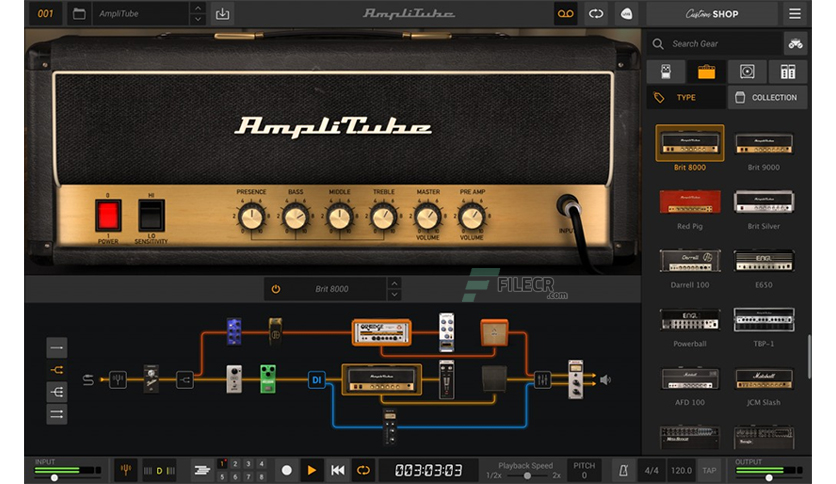This screenshot has height=484, width=836.
Task: Click the gear filter icon beside the search field
Action: tap(795, 44)
